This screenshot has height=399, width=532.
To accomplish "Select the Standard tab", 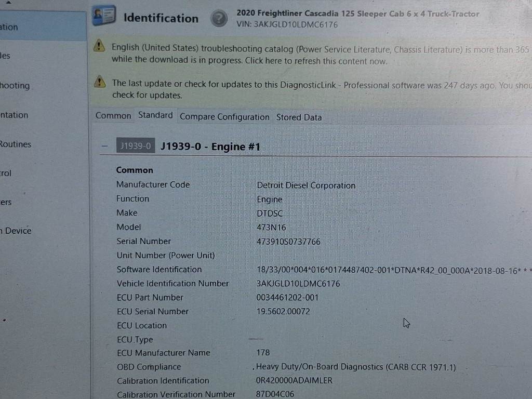I will pos(155,115).
